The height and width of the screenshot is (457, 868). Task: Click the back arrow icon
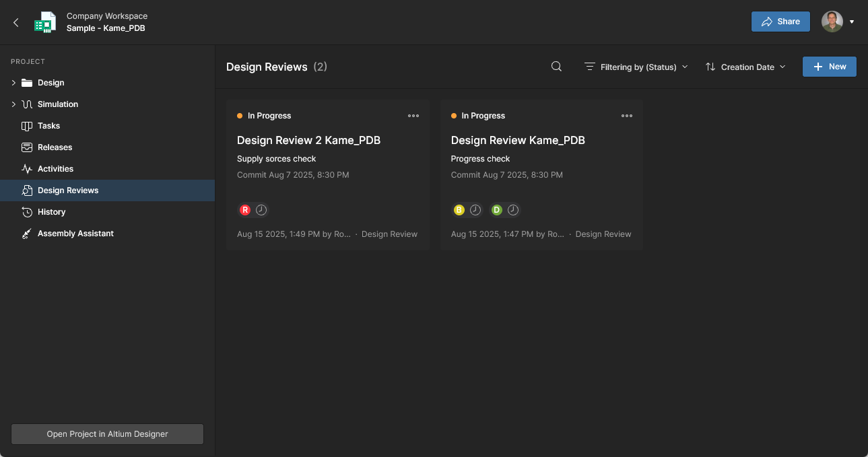pyautogui.click(x=16, y=22)
